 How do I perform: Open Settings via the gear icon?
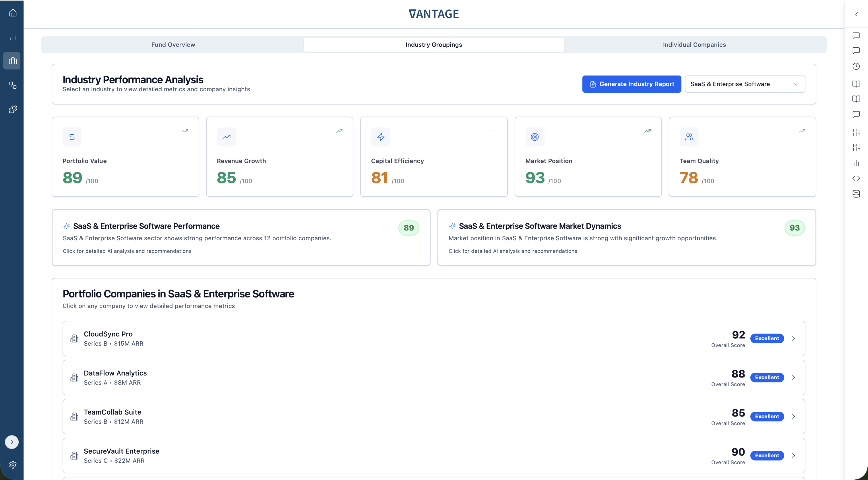coord(12,465)
